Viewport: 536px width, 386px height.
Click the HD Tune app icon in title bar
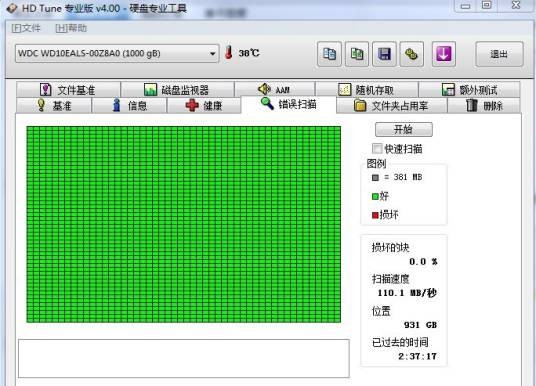12,8
